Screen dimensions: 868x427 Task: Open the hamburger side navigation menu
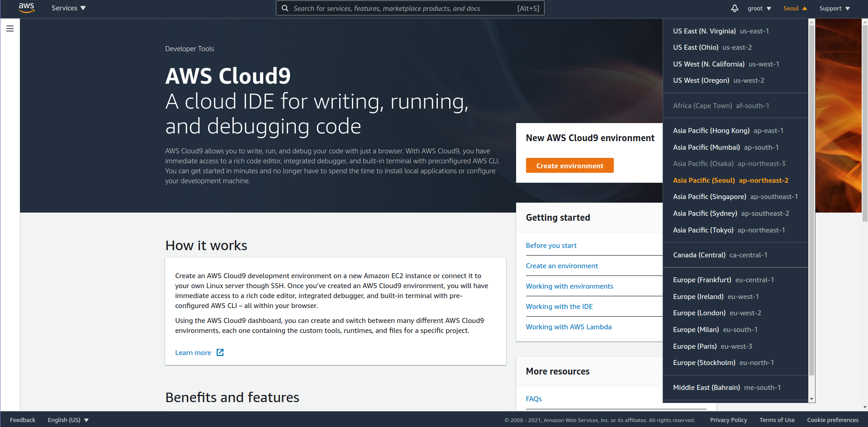click(10, 28)
